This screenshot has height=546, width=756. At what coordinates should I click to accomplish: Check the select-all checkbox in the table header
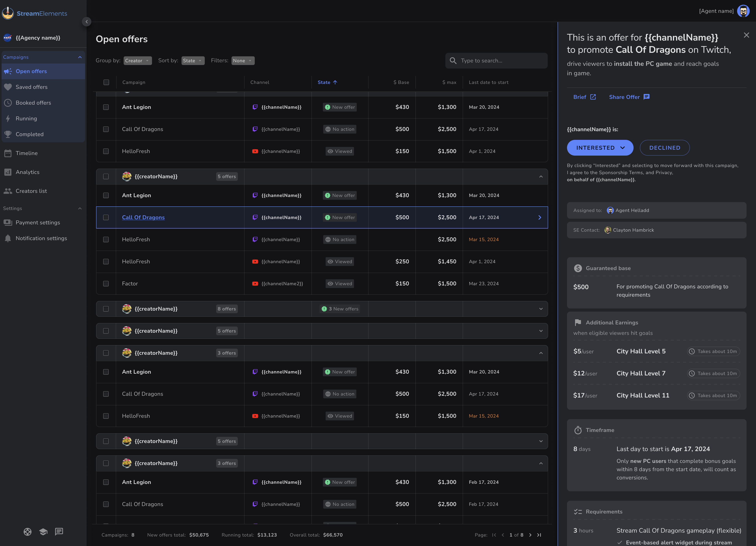106,82
